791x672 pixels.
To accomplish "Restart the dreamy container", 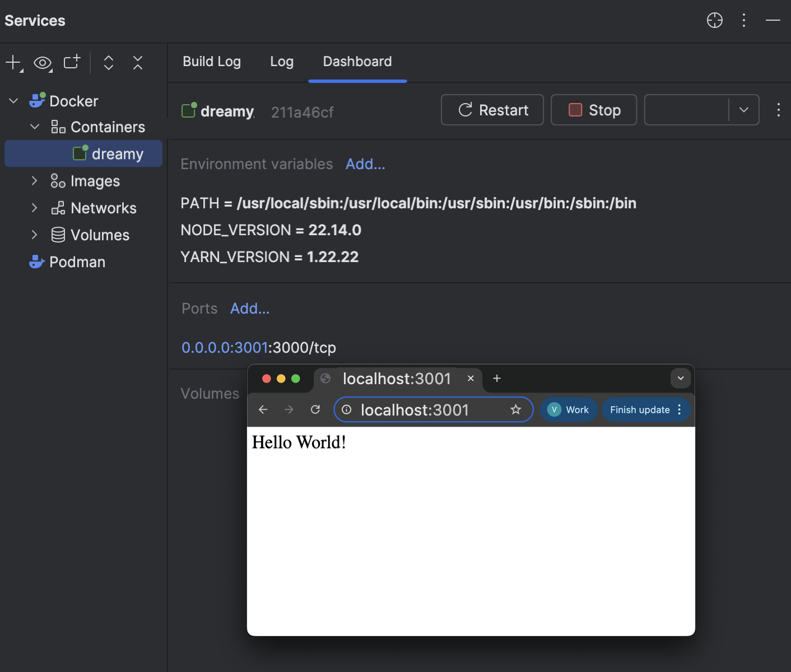I will tap(492, 110).
